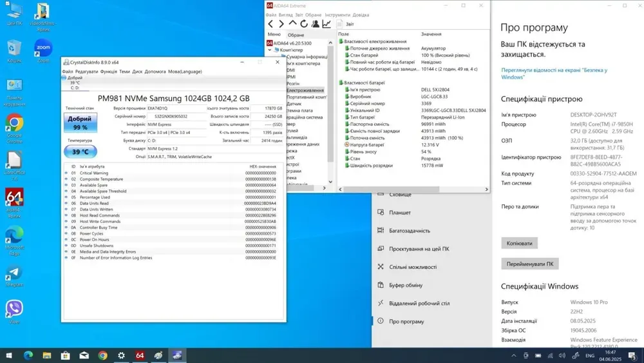
Task: Click the AIDA64 refresh icon
Action: (304, 24)
